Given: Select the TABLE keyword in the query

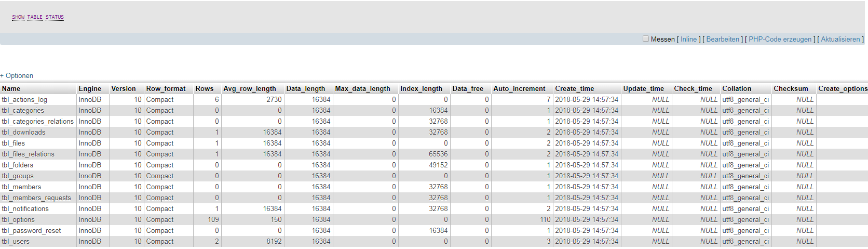Looking at the screenshot, I should (35, 17).
